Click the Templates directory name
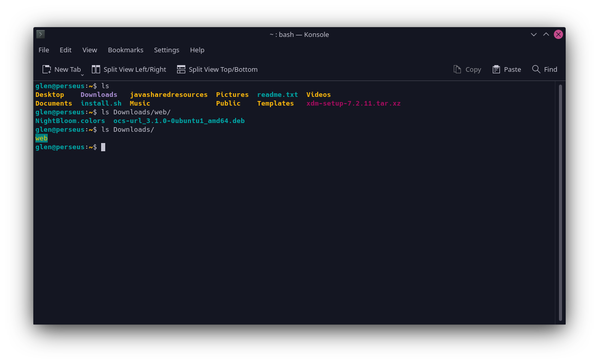Screen dimensions: 599x364 [x=276, y=104]
